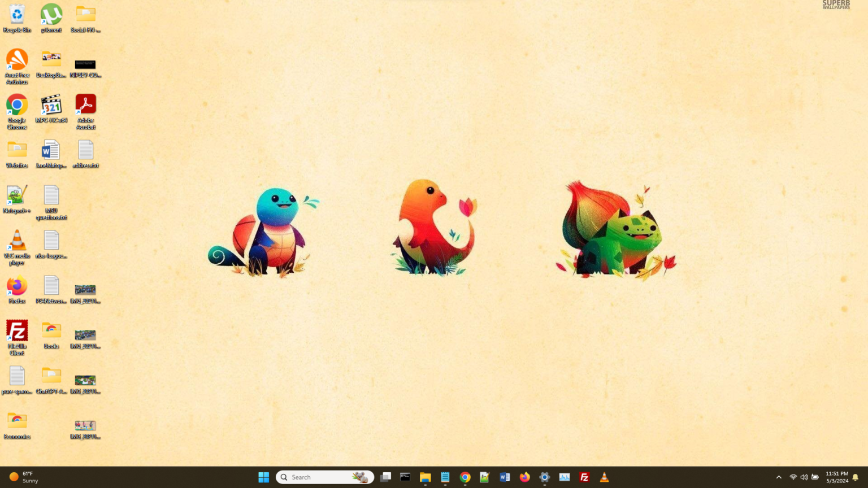Open the Recycle Bin
This screenshot has height=488, width=868.
click(16, 14)
